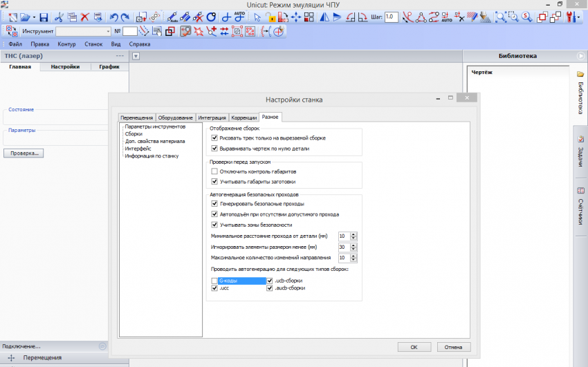The height and width of the screenshot is (367, 588).
Task: Click the Cut scissors icon
Action: pyautogui.click(x=59, y=17)
